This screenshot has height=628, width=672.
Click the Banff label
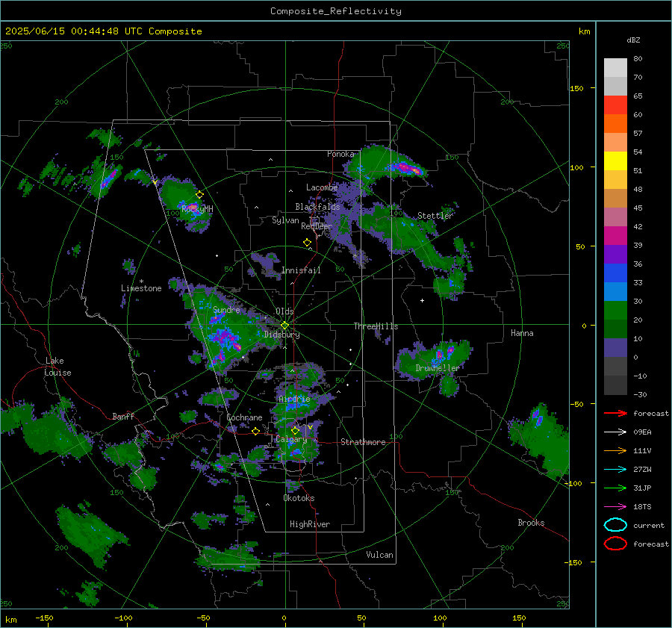123,416
